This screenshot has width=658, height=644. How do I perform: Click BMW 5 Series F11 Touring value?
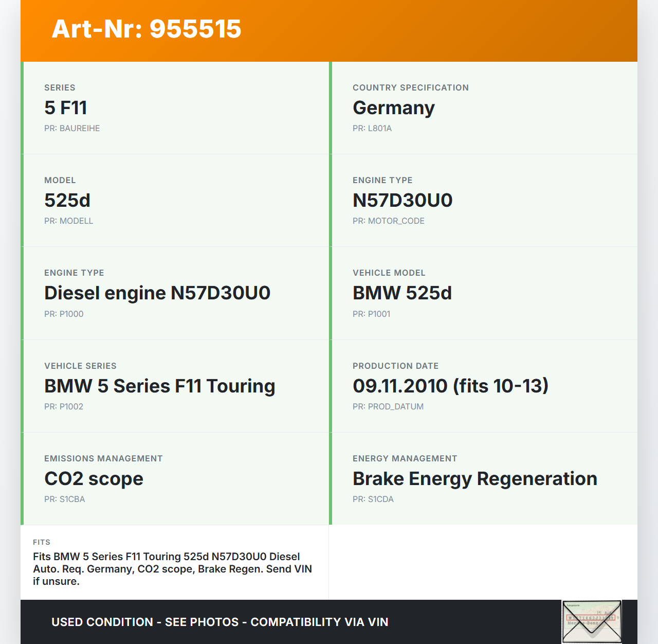159,386
